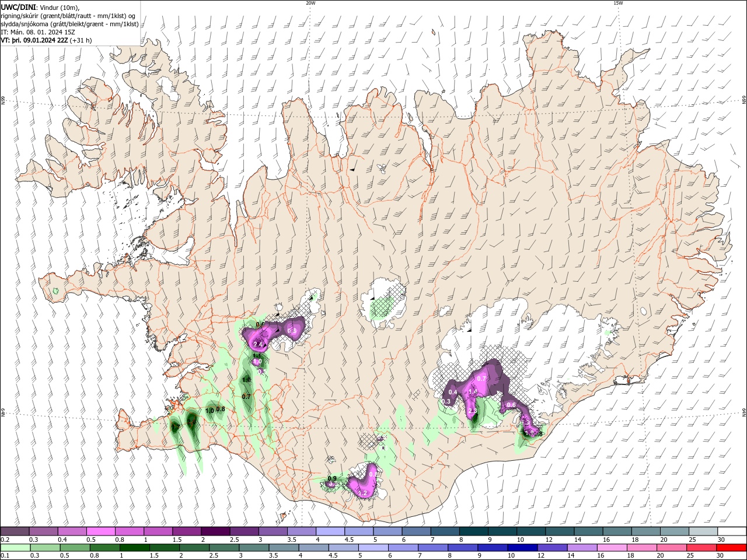The image size is (747, 560).
Task: Click the '2.4' precipitation value on the map
Action: pyautogui.click(x=259, y=345)
